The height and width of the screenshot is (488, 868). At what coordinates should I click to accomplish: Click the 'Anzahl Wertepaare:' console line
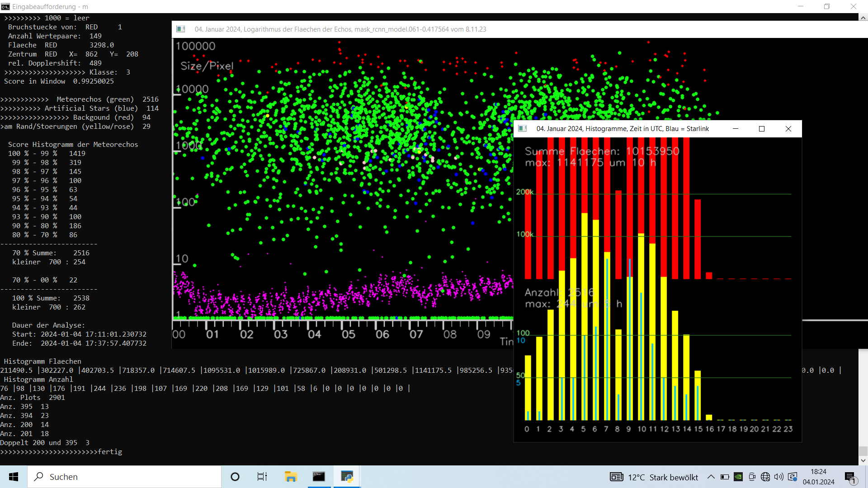click(x=55, y=36)
